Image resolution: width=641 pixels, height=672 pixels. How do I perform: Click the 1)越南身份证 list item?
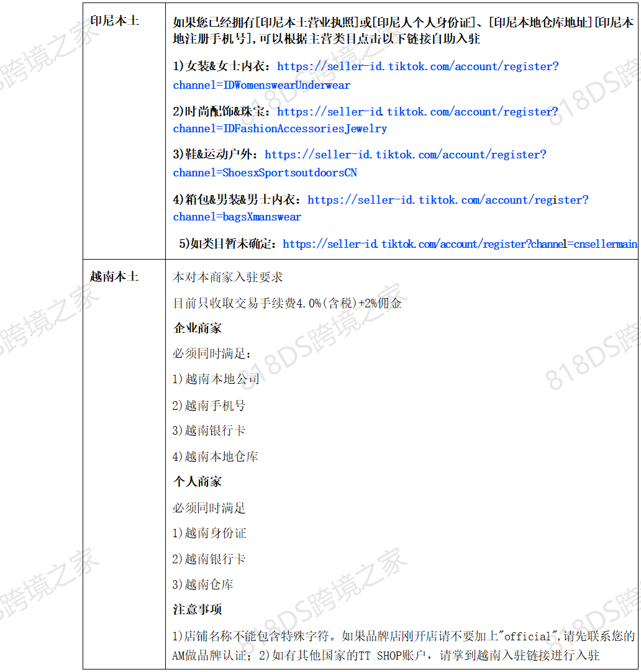[209, 533]
